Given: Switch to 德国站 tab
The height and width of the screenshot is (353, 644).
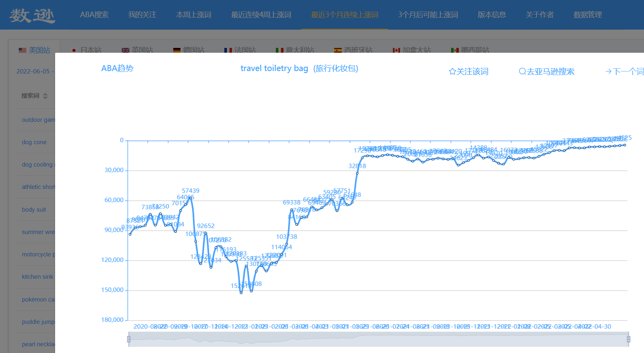Looking at the screenshot, I should [x=189, y=50].
